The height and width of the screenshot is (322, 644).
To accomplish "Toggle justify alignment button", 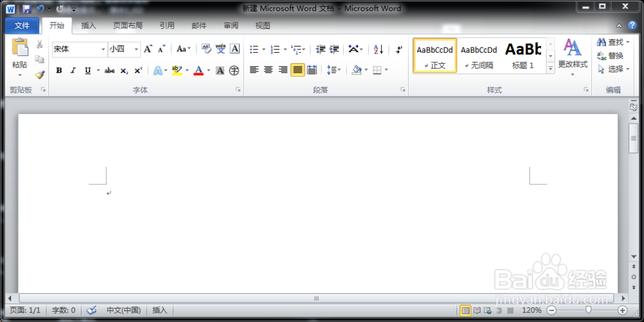I will [x=298, y=70].
